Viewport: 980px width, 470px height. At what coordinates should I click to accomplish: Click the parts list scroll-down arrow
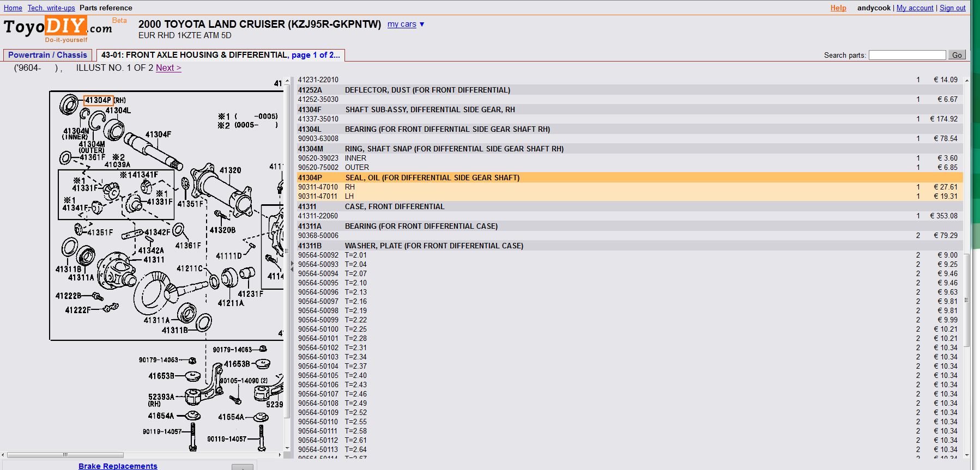point(966,455)
